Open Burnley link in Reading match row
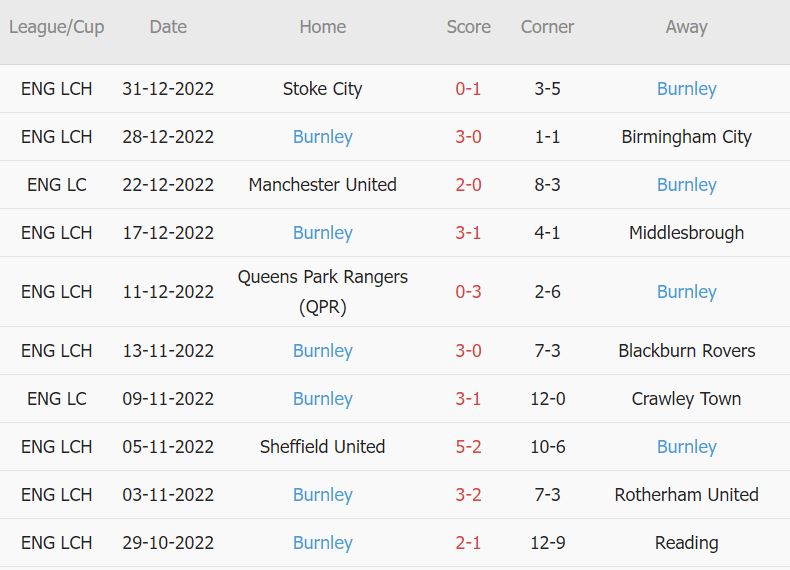 pos(322,543)
